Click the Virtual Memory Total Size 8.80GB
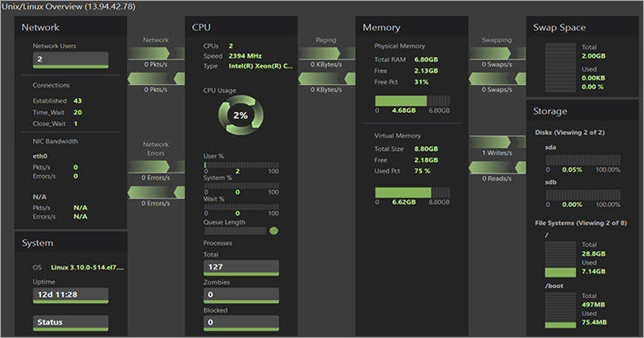 tap(426, 149)
